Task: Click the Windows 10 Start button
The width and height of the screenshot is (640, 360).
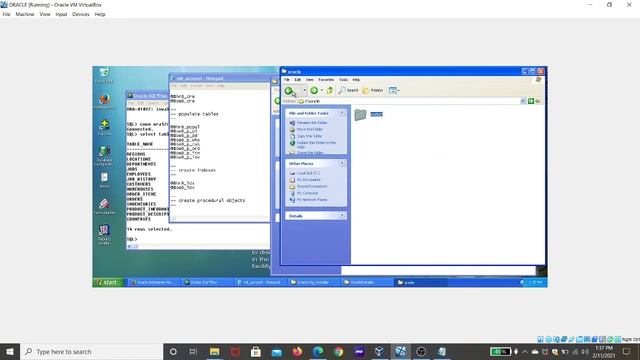Action: pyautogui.click(x=10, y=351)
